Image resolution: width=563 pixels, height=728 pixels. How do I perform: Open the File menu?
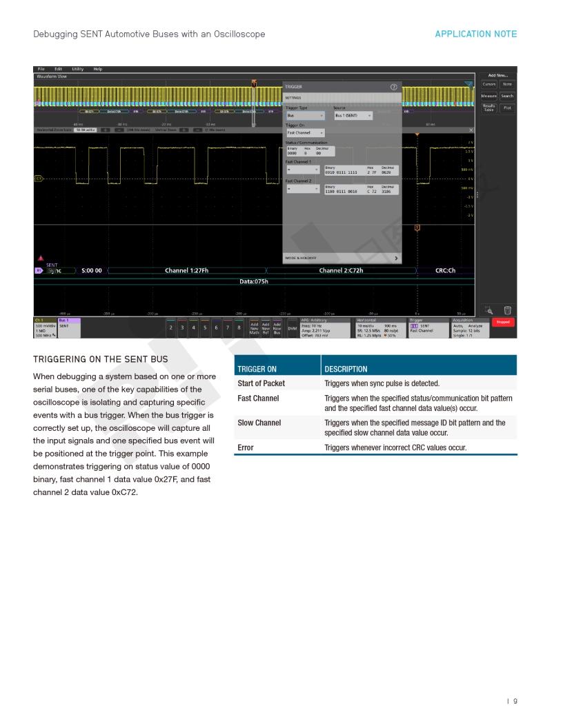pyautogui.click(x=41, y=69)
